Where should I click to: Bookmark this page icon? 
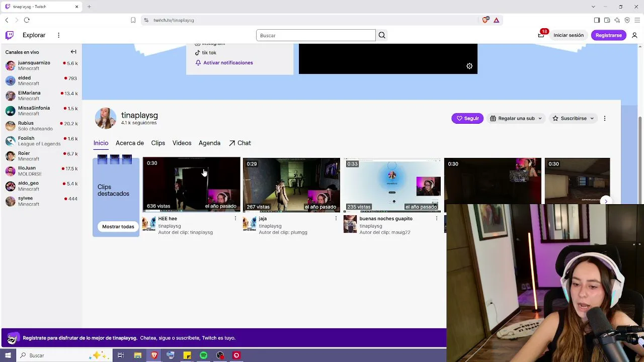pos(133,20)
